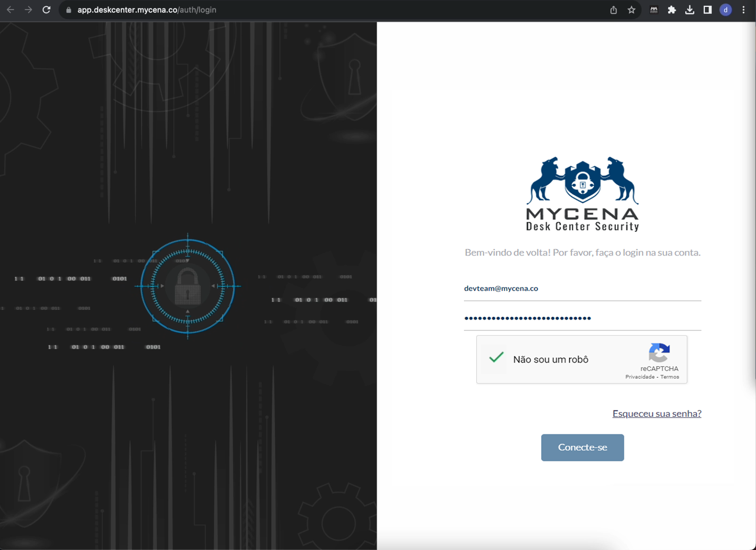Reload the login page
Viewport: 756px width, 550px height.
pyautogui.click(x=46, y=10)
